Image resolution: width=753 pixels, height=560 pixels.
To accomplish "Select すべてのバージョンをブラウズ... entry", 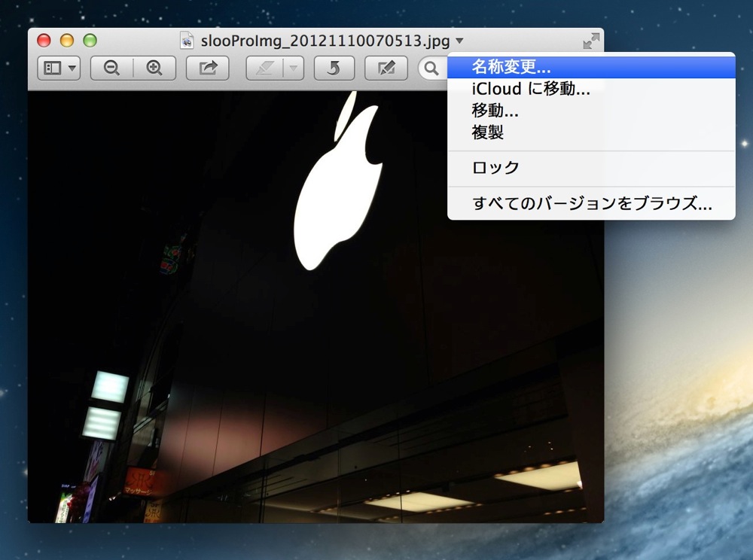I will tap(591, 203).
